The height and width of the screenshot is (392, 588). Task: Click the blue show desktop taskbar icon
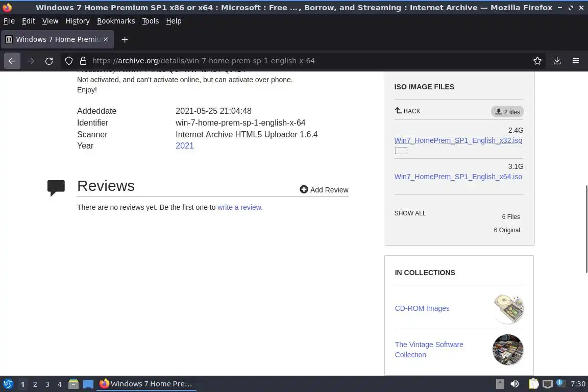[88, 384]
